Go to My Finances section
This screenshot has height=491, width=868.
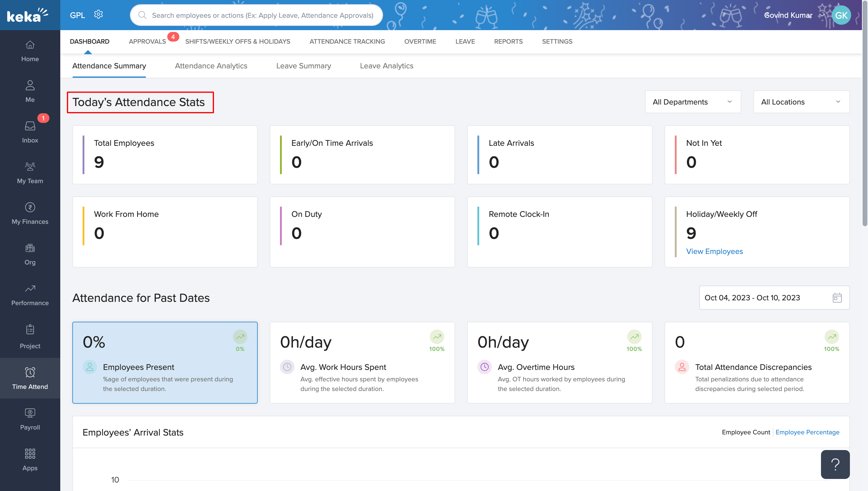[x=30, y=213]
